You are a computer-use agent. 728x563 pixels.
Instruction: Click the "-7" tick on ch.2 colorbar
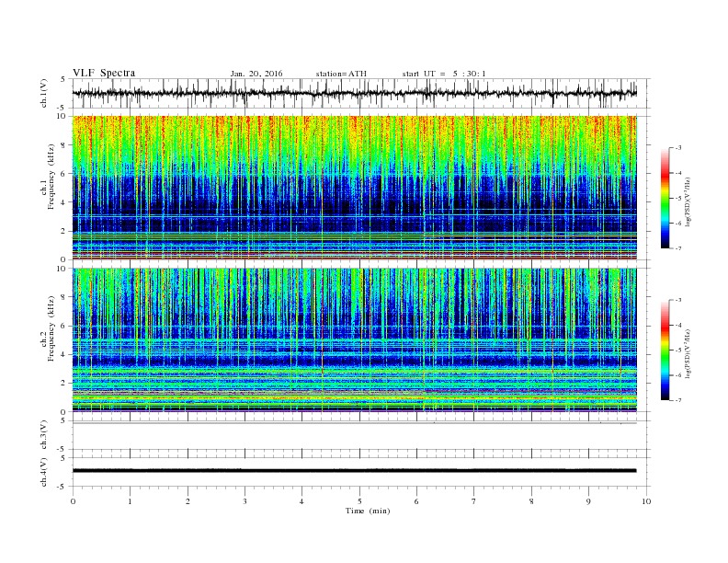coord(677,400)
